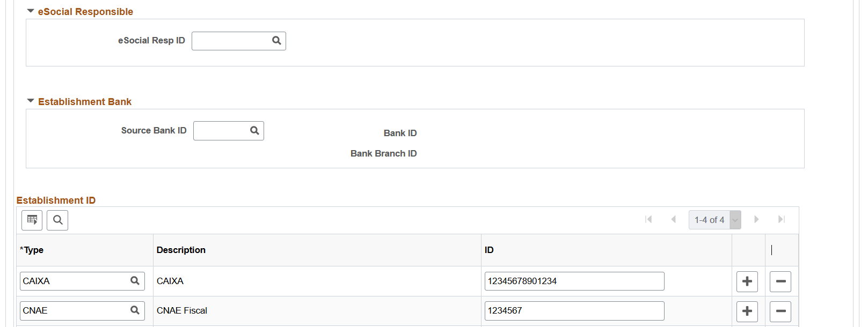The height and width of the screenshot is (327, 868).
Task: Click the eSocial Resp ID input field
Action: point(231,41)
